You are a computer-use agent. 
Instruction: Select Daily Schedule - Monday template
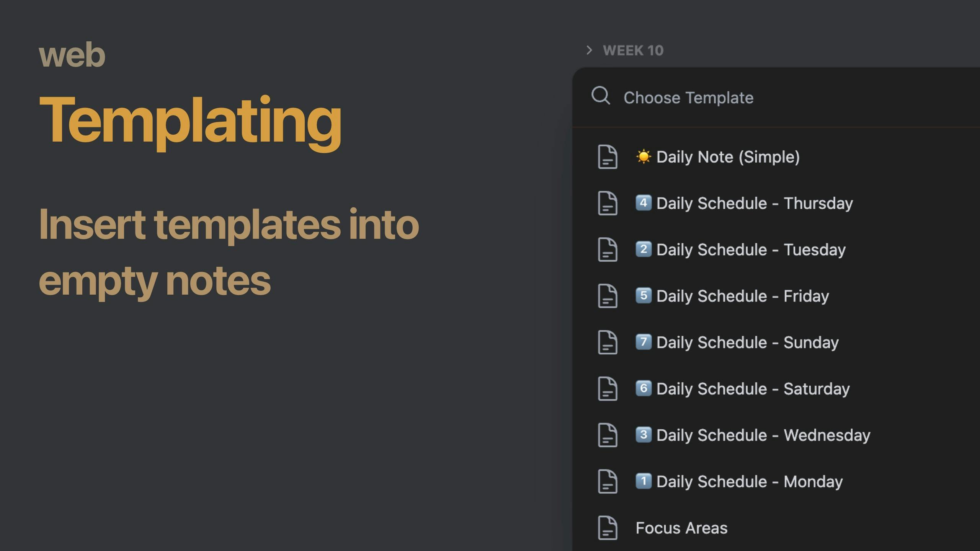coord(749,482)
